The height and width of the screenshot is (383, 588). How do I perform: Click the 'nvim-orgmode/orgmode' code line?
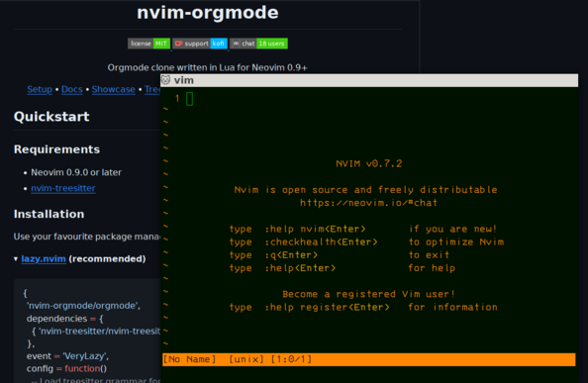(83, 306)
